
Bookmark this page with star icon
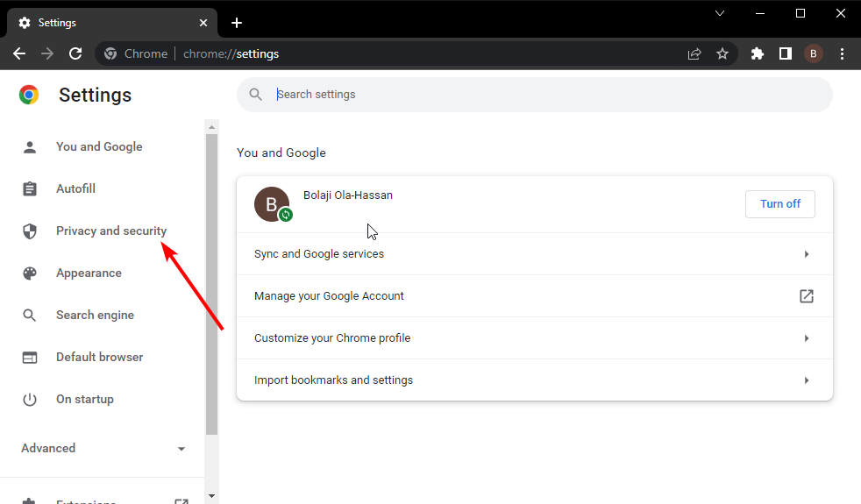coord(722,53)
